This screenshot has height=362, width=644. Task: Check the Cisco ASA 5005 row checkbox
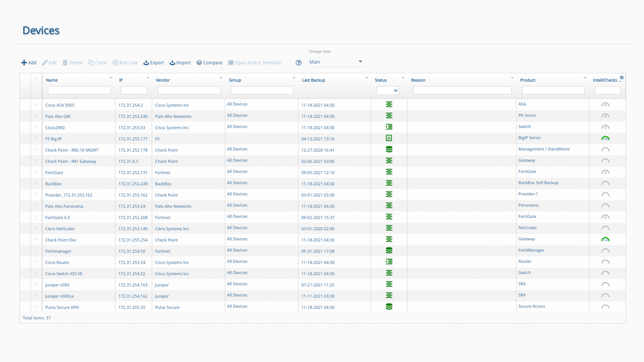click(36, 104)
